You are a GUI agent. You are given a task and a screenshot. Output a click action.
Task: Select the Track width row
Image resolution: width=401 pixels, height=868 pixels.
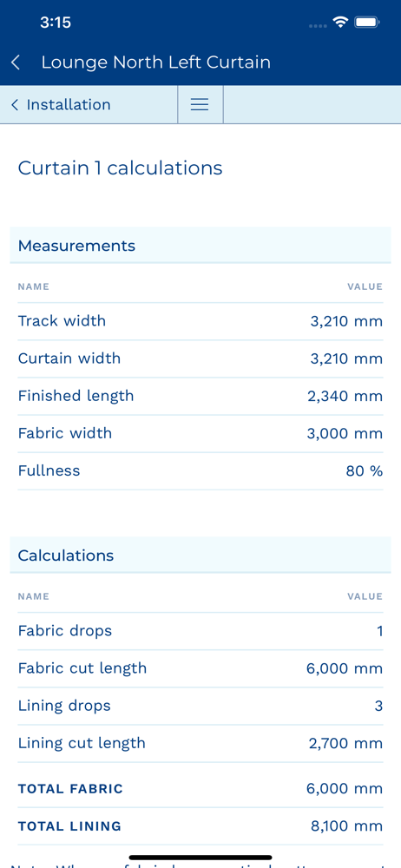[200, 321]
